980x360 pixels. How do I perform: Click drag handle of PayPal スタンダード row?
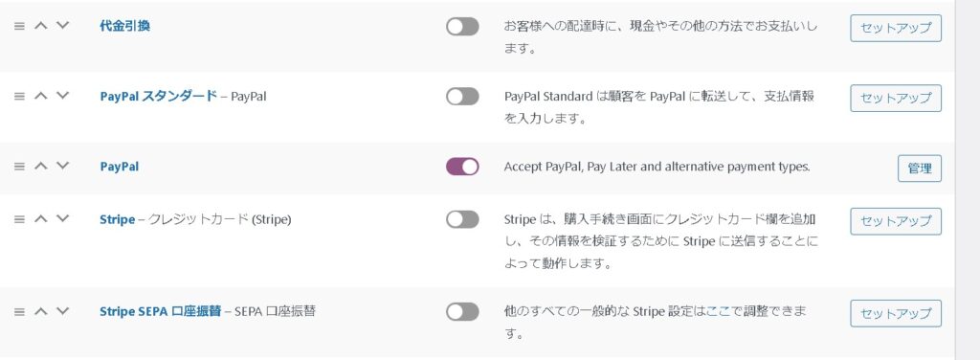pos(19,97)
